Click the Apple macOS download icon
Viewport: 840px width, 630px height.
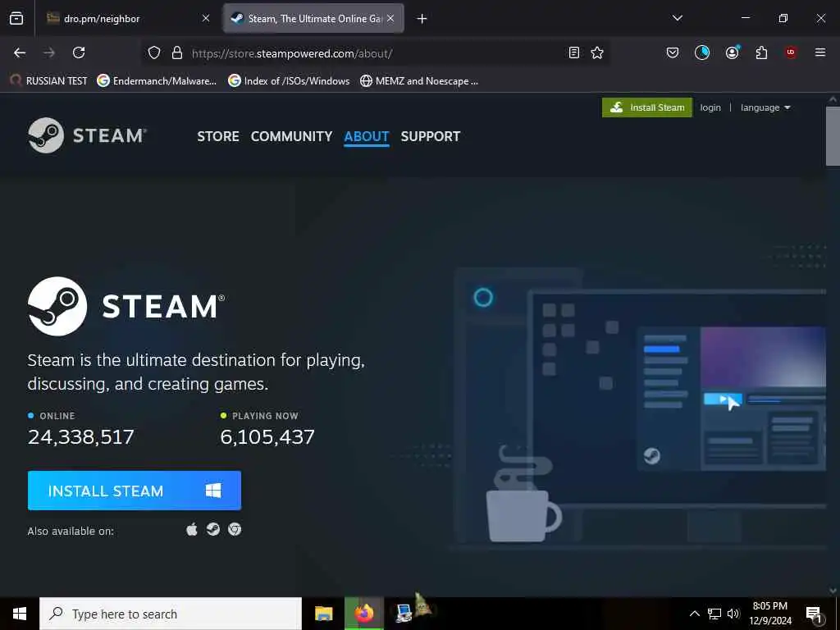pyautogui.click(x=192, y=530)
